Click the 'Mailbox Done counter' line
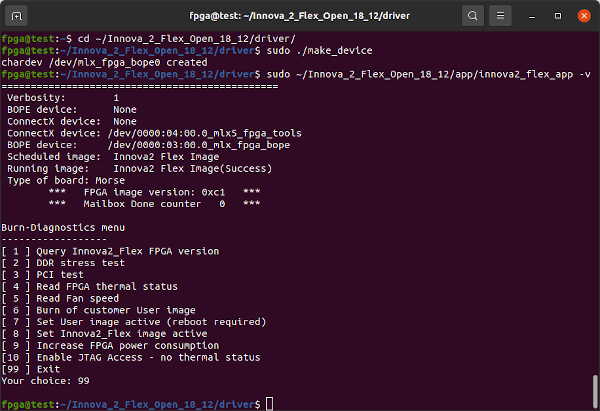The image size is (600, 411). pyautogui.click(x=154, y=204)
